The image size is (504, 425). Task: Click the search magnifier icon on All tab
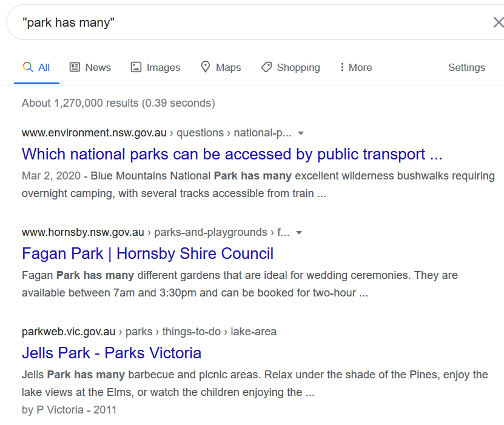28,67
